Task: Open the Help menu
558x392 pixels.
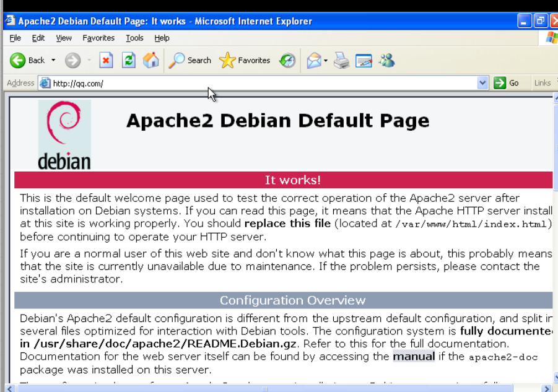Action: [x=162, y=38]
